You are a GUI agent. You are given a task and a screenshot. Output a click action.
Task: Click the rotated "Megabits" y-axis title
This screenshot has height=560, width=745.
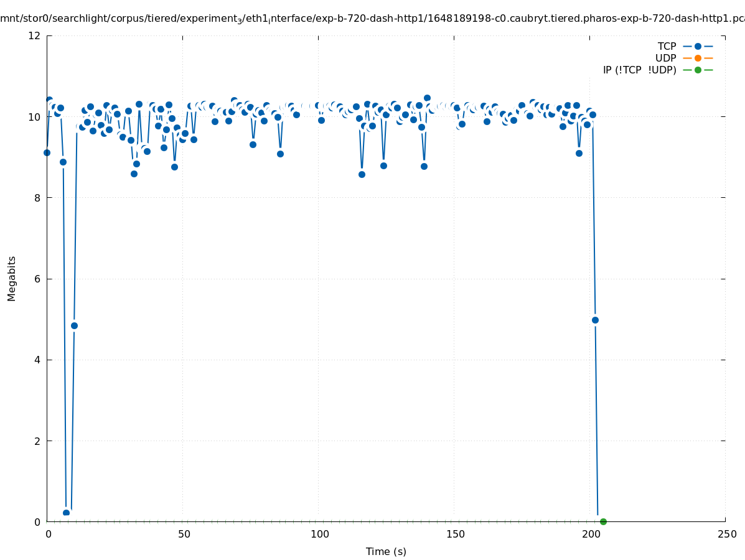[x=12, y=278]
